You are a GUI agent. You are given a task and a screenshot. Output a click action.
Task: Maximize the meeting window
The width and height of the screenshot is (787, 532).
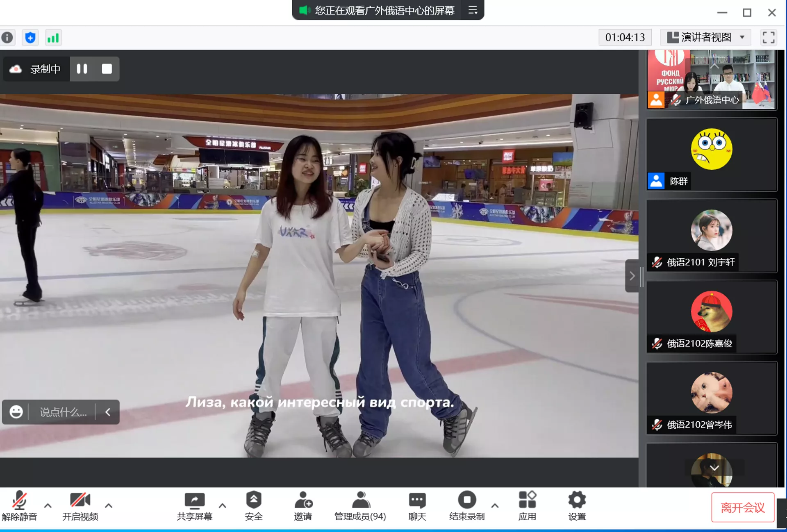pyautogui.click(x=747, y=13)
